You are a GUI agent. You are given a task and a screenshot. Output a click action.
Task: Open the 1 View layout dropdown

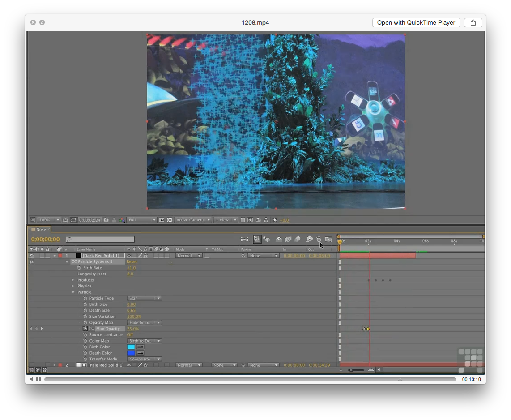pyautogui.click(x=226, y=220)
